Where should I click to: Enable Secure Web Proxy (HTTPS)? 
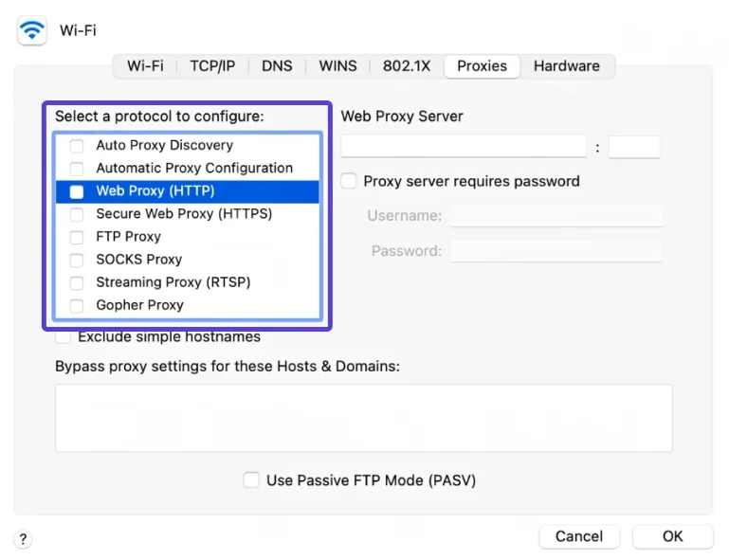77,214
